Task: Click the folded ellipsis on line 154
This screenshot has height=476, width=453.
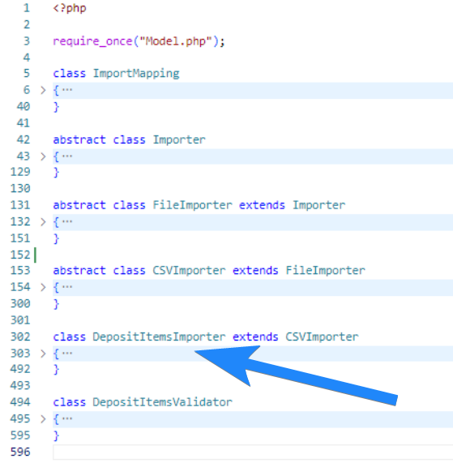Action: pyautogui.click(x=67, y=287)
